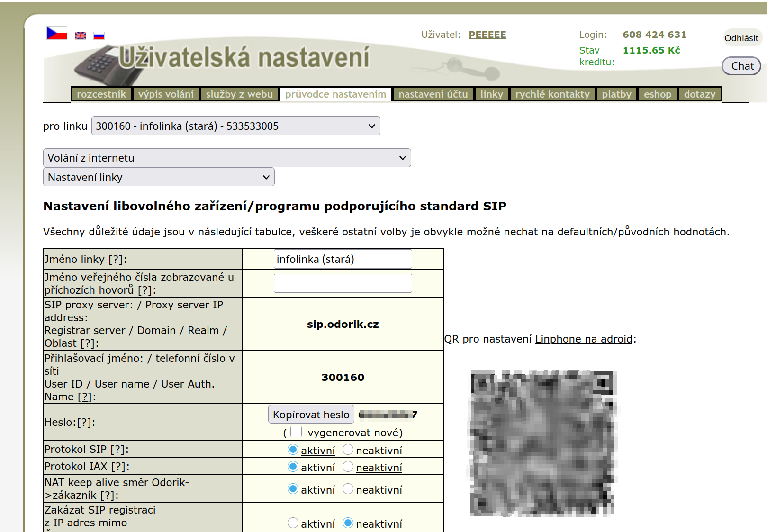The height and width of the screenshot is (532, 767).
Task: Expand the 'Volání z internetu' dropdown
Action: 227,158
